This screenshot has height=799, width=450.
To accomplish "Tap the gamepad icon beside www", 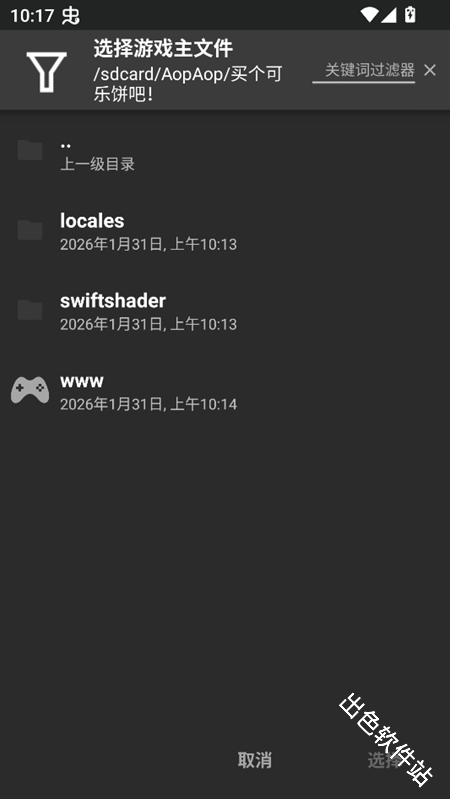I will [30, 390].
